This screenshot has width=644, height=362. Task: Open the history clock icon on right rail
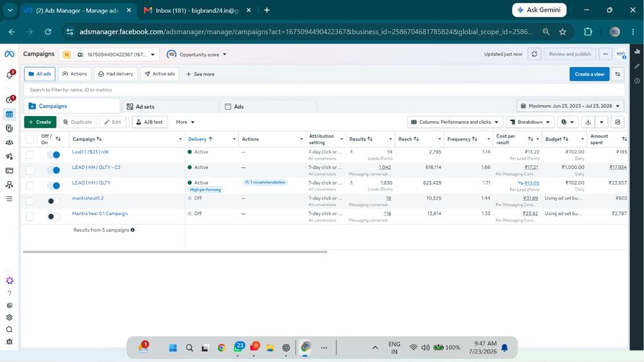pyautogui.click(x=637, y=81)
